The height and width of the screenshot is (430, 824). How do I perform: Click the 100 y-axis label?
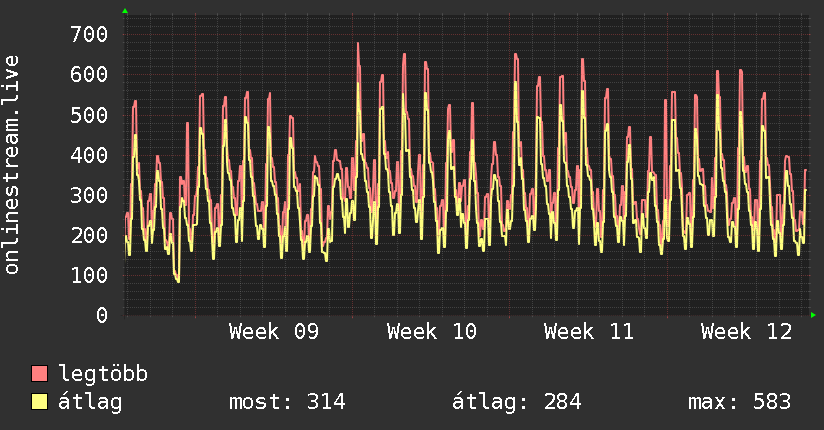89,275
